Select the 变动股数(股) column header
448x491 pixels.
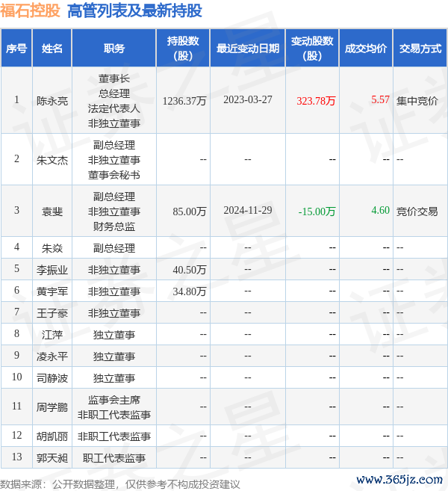coord(312,49)
